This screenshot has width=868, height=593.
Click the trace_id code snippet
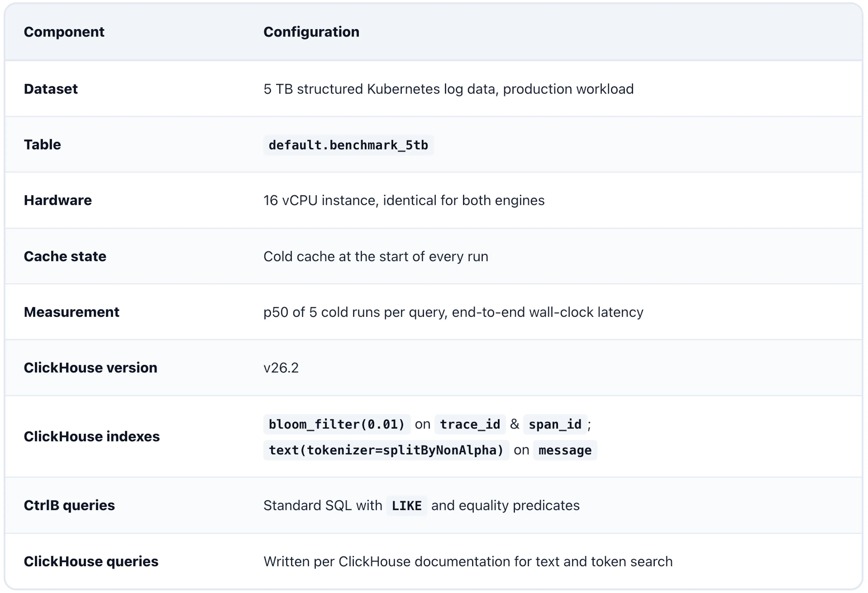[x=470, y=425]
